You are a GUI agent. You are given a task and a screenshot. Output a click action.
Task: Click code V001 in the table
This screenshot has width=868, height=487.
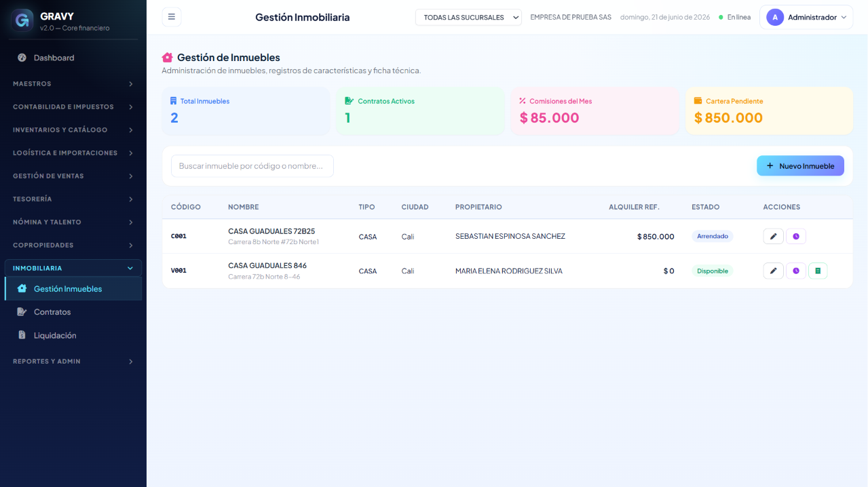(178, 271)
